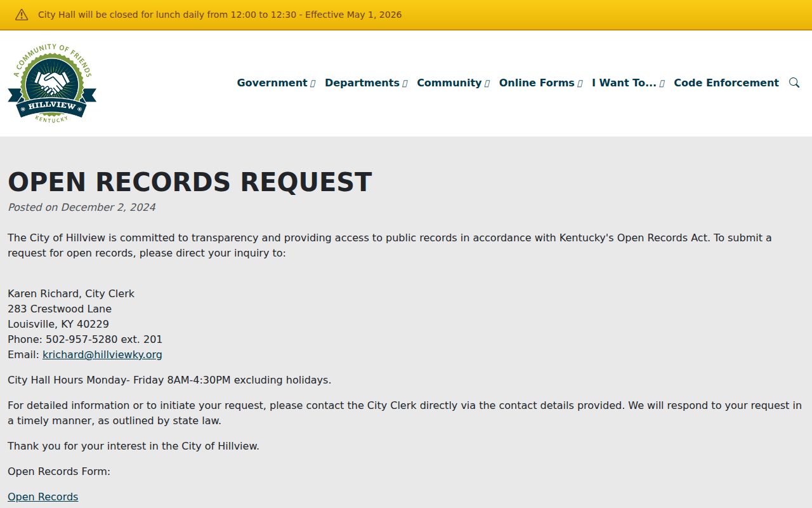Open the Online Forms menu
The width and height of the screenshot is (812, 508).
coord(537,83)
